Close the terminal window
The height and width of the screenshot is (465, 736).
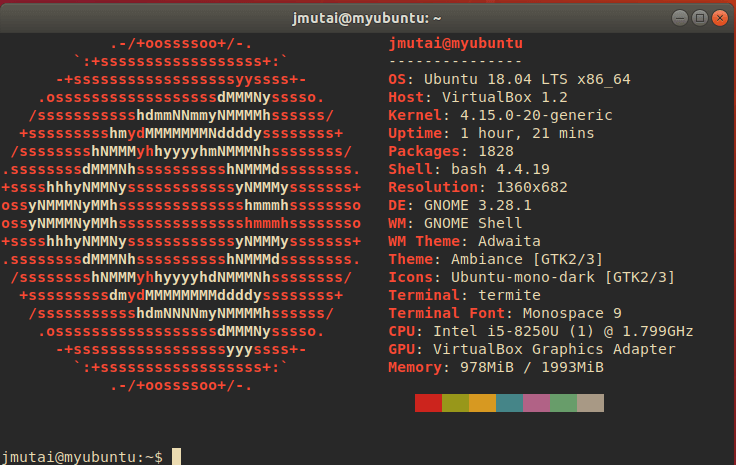tap(720, 18)
